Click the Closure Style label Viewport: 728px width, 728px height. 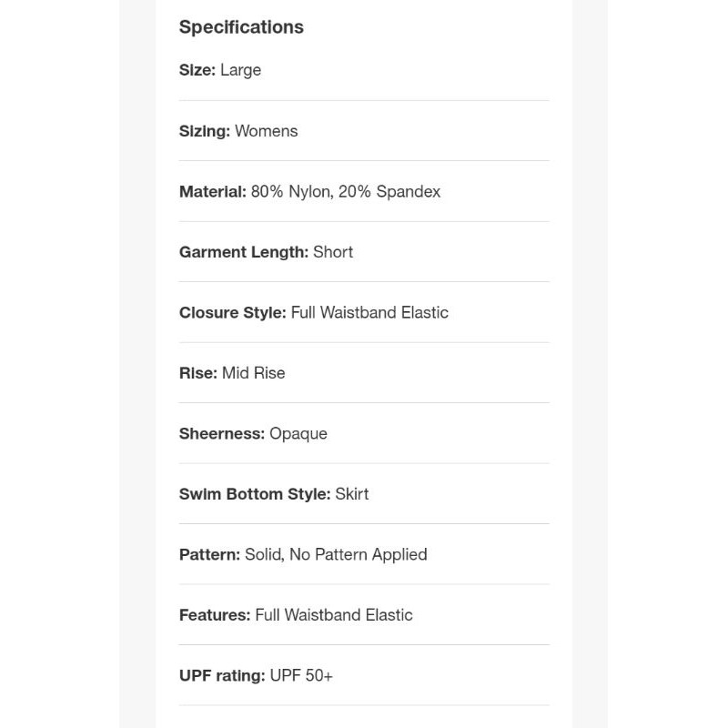tap(232, 313)
